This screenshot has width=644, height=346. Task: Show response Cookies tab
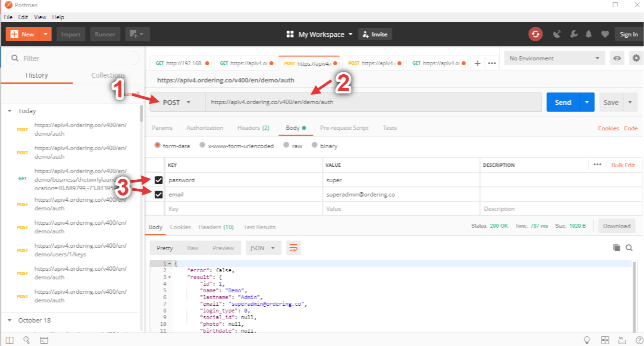tap(180, 227)
